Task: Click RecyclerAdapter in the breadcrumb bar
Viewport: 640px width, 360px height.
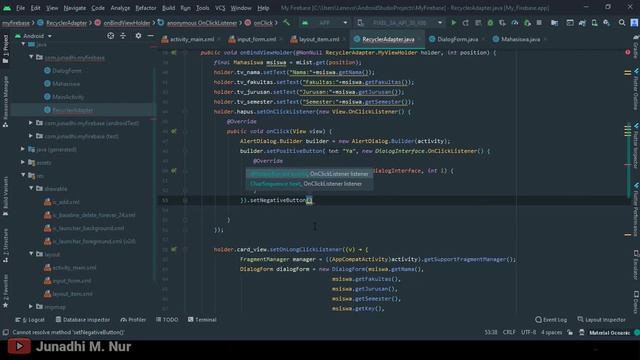Action: point(62,23)
